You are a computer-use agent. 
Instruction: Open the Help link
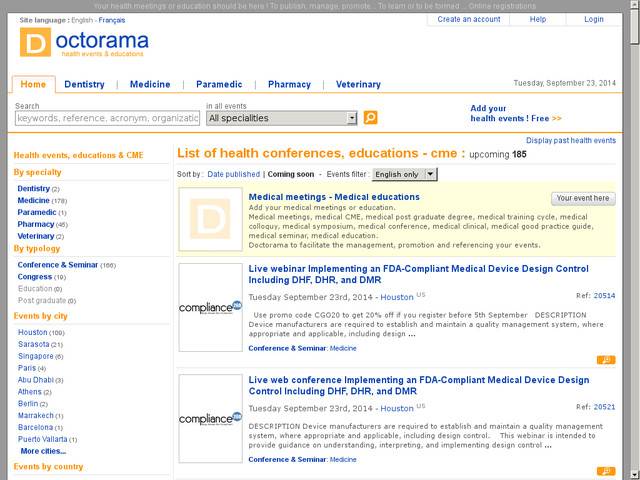point(538,19)
